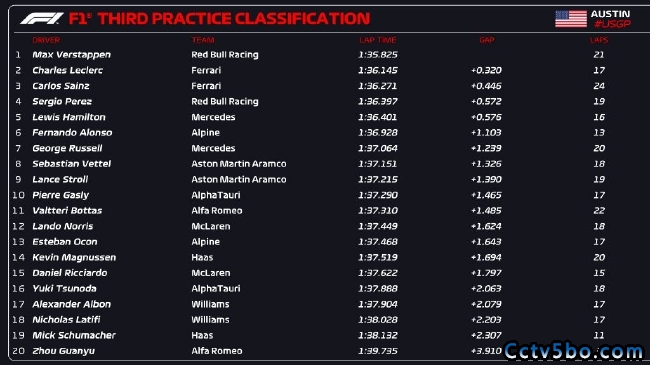Click the GAP column header
Image resolution: width=650 pixels, height=365 pixels.
[x=487, y=40]
